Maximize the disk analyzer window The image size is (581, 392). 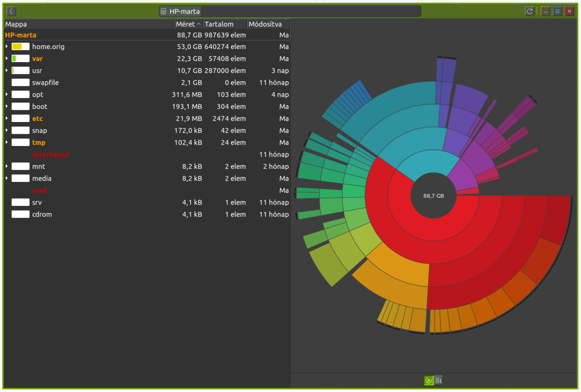pyautogui.click(x=557, y=11)
